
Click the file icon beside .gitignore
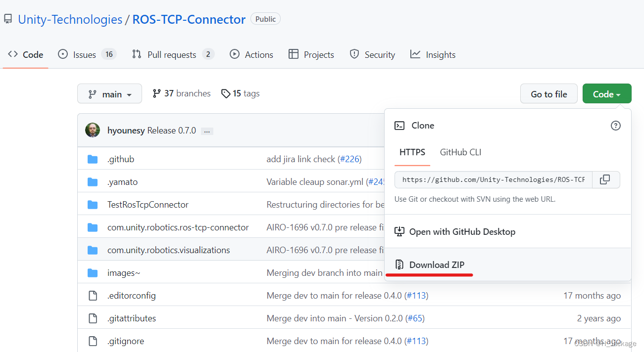click(x=93, y=341)
